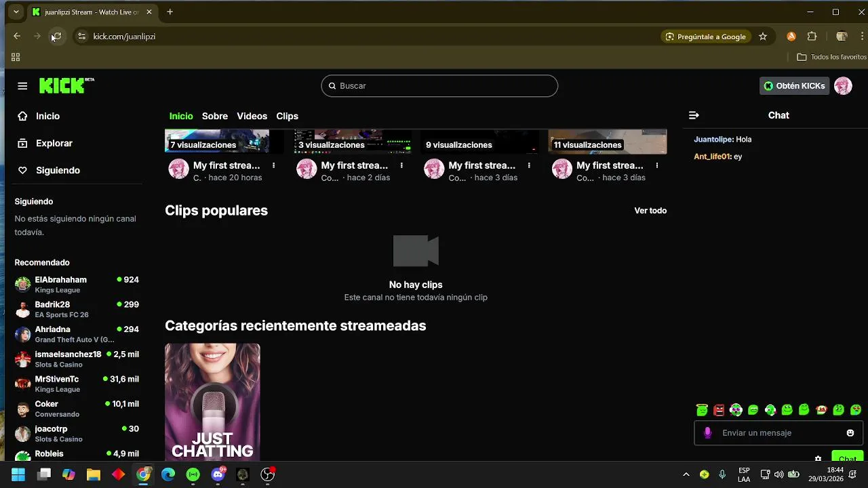Image resolution: width=868 pixels, height=488 pixels.
Task: Open Microsoft Edge from the taskbar
Action: click(x=168, y=474)
